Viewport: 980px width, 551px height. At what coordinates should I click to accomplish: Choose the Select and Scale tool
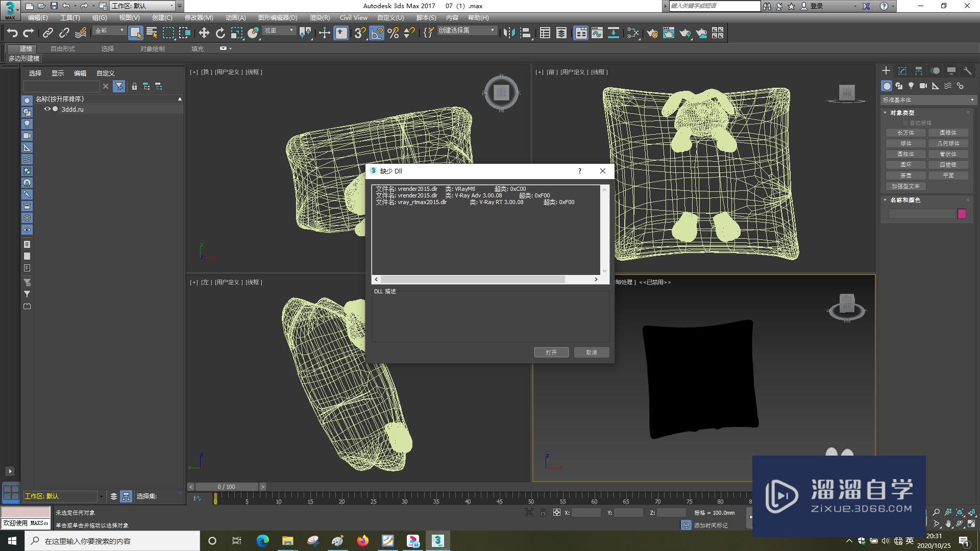(x=236, y=33)
